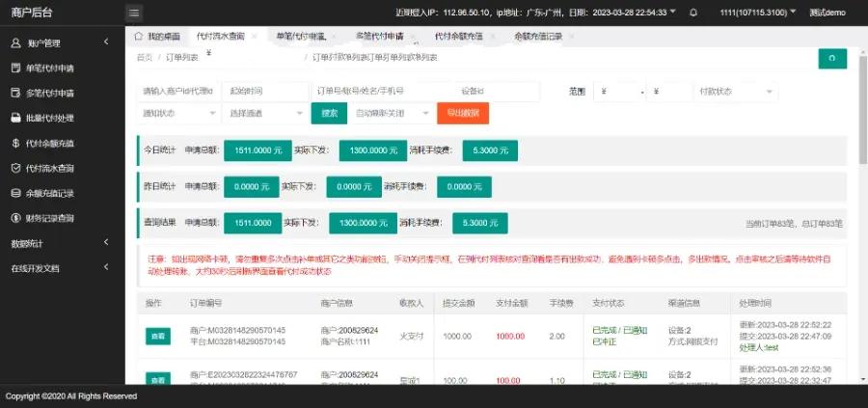Image resolution: width=868 pixels, height=408 pixels.
Task: Close the 单笔代付申请 tab
Action: [334, 37]
